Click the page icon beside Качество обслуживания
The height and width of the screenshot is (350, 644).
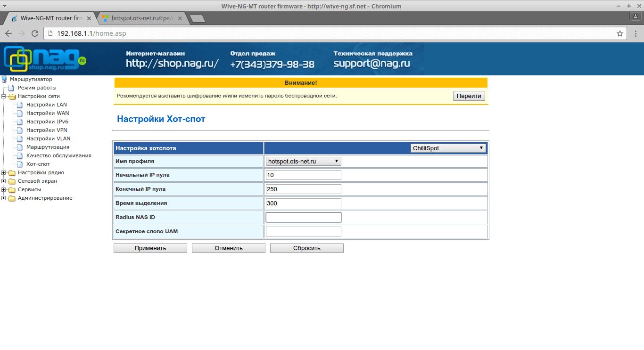tap(20, 155)
